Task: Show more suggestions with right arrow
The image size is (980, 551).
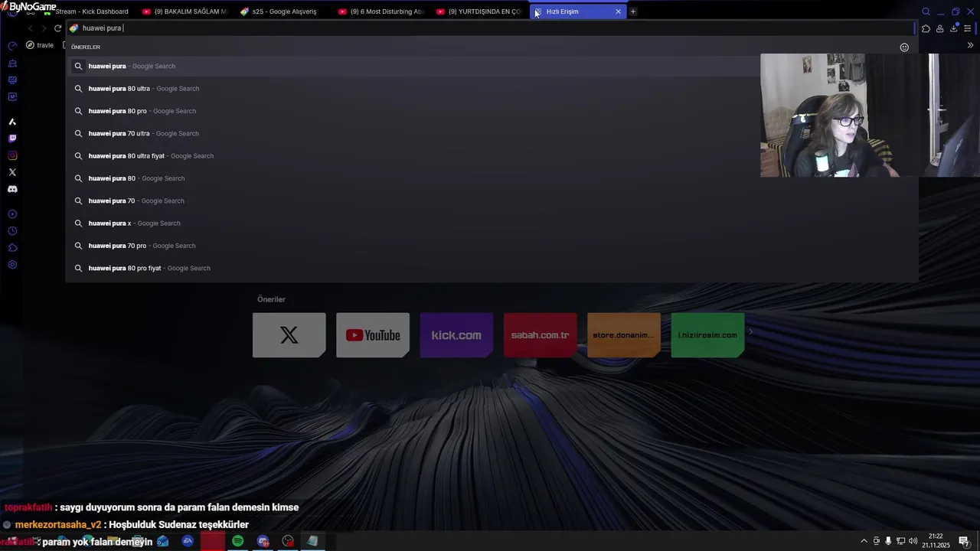Action: click(751, 332)
